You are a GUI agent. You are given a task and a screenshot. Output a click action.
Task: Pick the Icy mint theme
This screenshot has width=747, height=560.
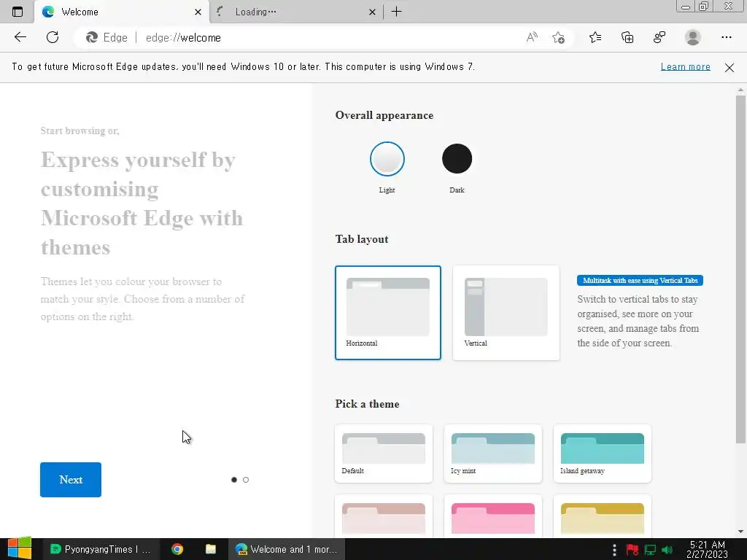[492, 454]
